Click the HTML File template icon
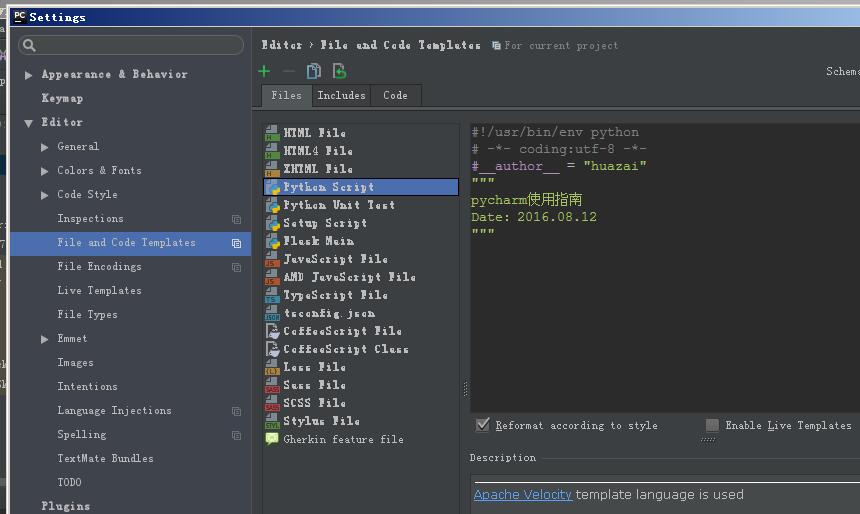 [x=272, y=133]
